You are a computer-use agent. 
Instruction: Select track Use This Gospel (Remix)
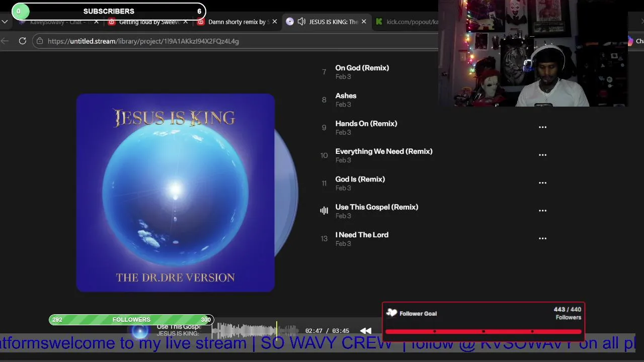(x=377, y=207)
